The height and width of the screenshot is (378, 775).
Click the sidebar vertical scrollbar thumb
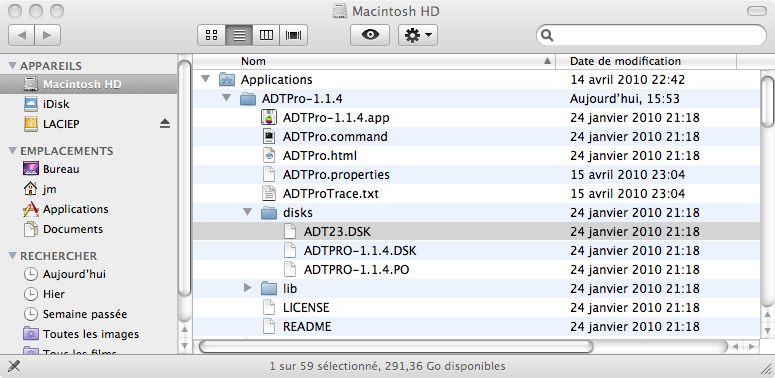(x=184, y=178)
